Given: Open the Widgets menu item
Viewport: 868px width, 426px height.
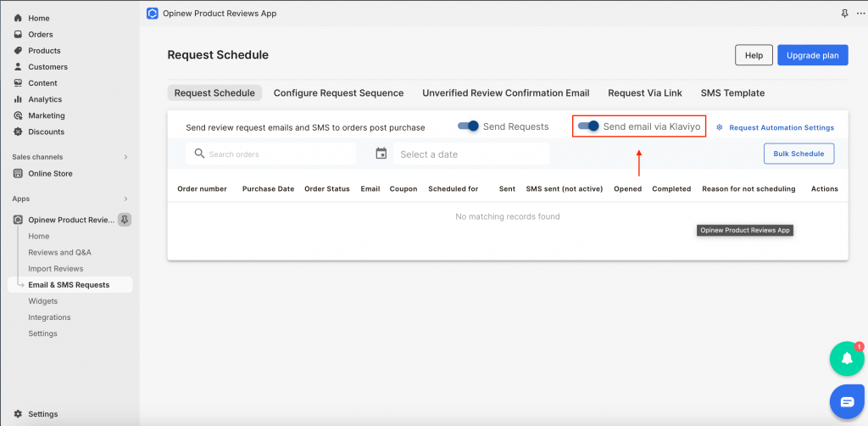Looking at the screenshot, I should [x=43, y=300].
